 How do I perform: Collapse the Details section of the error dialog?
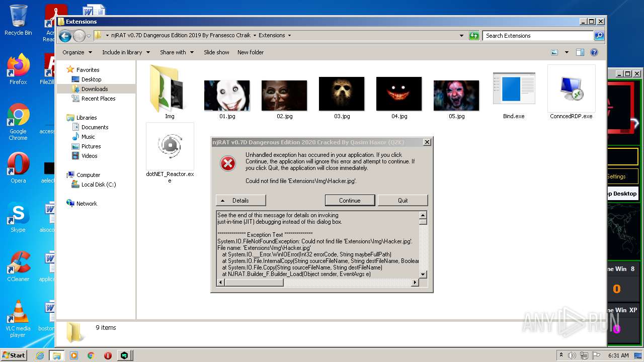pos(240,200)
